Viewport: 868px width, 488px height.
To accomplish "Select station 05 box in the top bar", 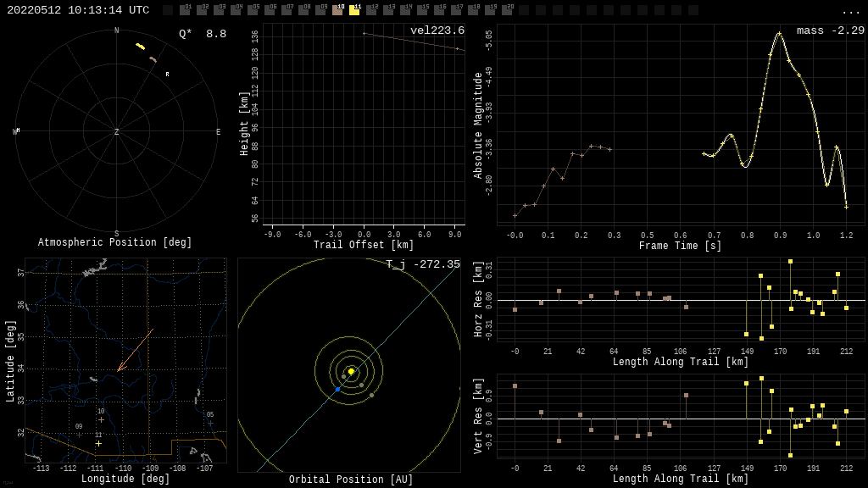I will (x=253, y=10).
